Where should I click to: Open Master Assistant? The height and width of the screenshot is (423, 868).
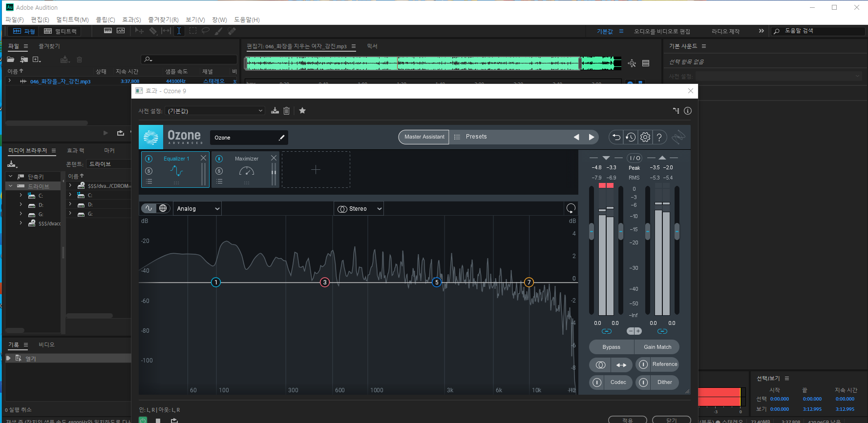(x=424, y=137)
